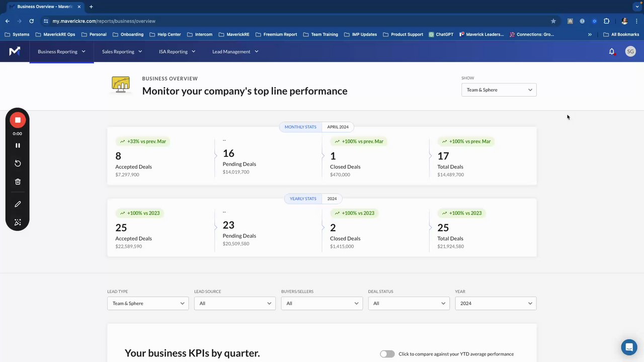Open the Lead Management menu
This screenshot has height=362, width=644.
tap(235, 51)
